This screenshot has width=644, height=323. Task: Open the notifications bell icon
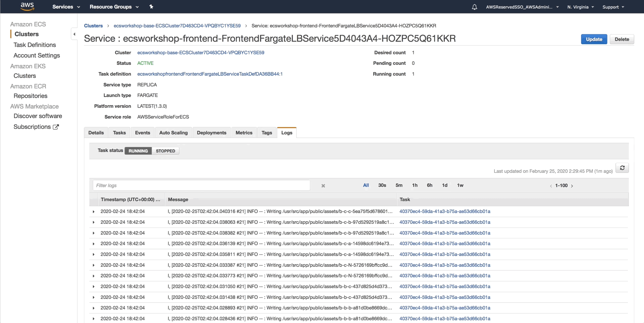[x=474, y=7]
